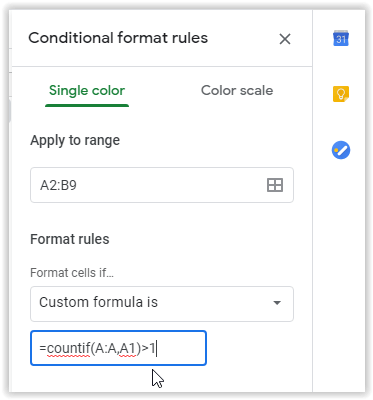Open the Google Keep lightbulb icon
Viewport: 373px width, 400px height.
pos(341,94)
